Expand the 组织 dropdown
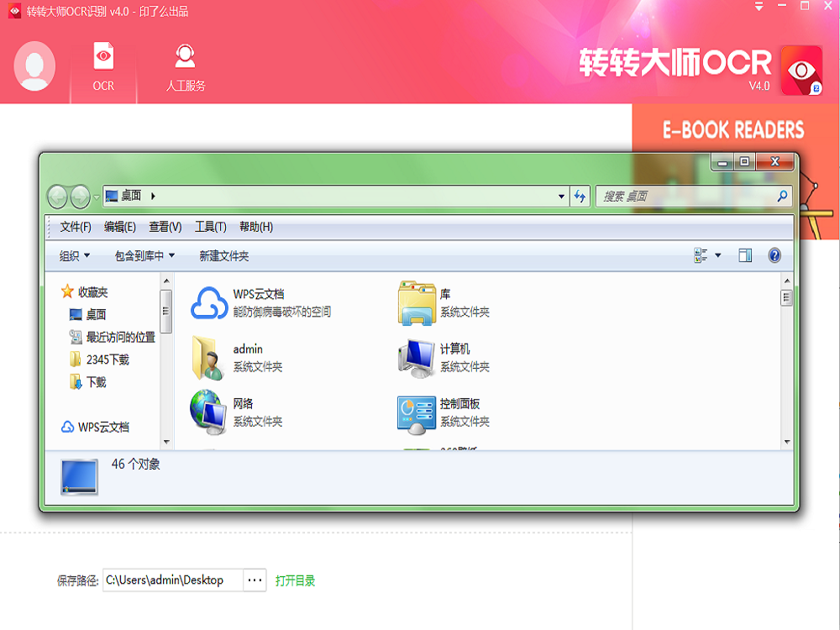The image size is (840, 630). 75,256
